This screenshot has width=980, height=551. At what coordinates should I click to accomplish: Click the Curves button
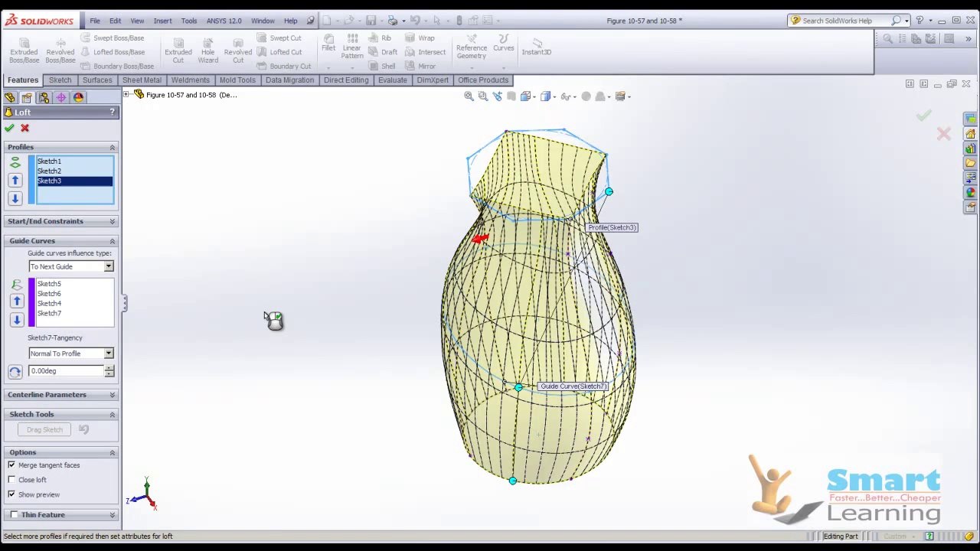pos(504,43)
